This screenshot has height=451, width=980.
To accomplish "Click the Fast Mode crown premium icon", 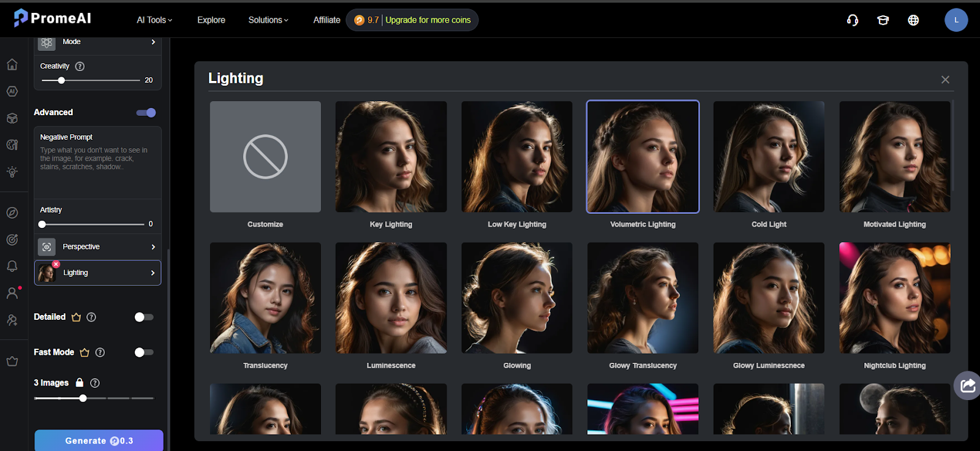I will [85, 352].
